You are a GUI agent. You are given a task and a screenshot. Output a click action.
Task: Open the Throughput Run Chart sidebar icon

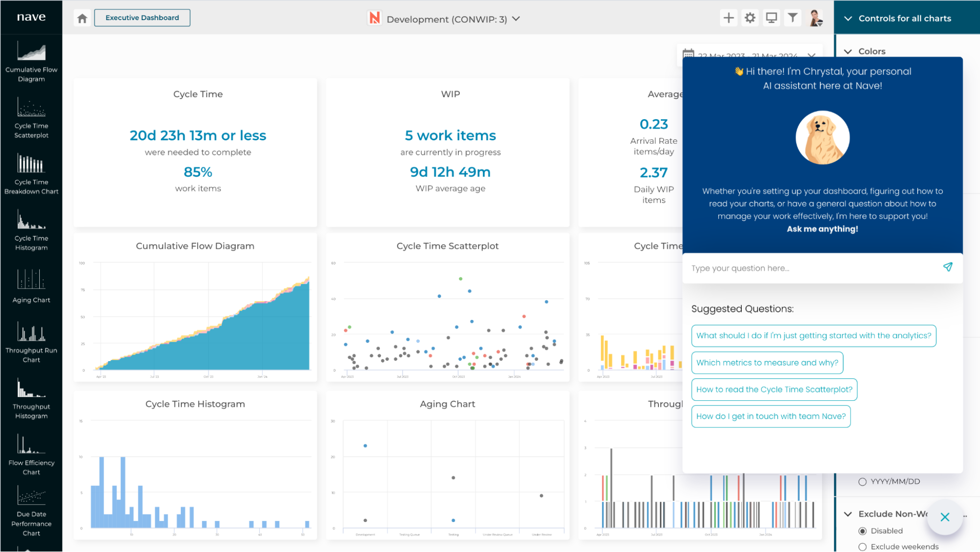(x=31, y=332)
